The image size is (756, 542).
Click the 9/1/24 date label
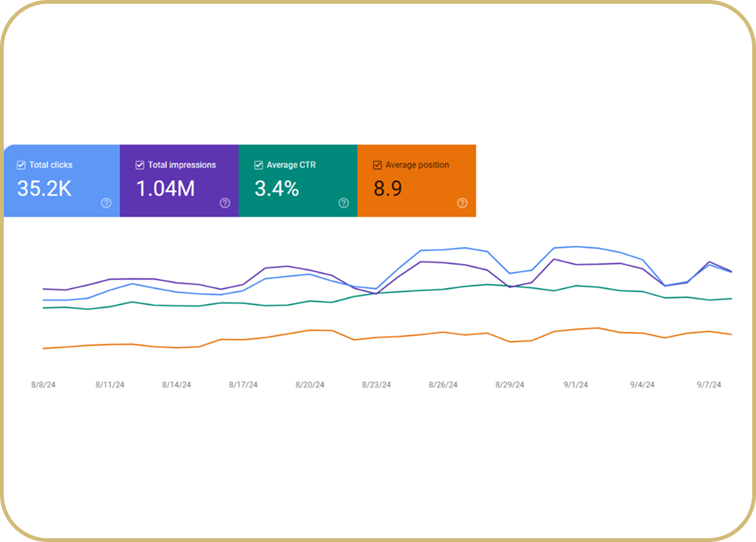click(x=575, y=385)
